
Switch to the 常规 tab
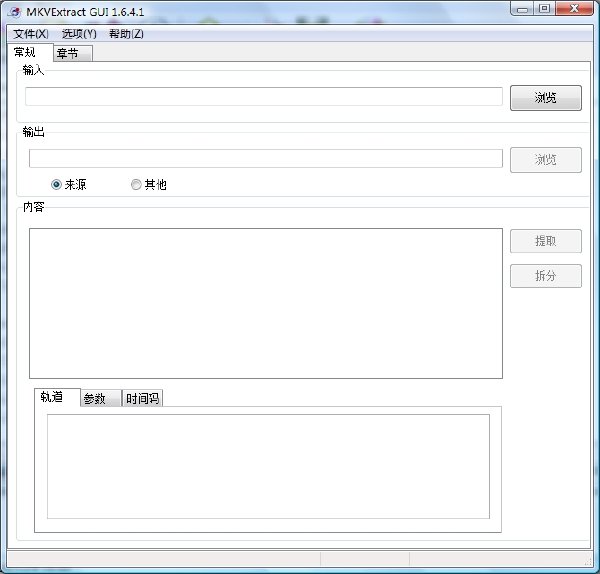[29, 52]
